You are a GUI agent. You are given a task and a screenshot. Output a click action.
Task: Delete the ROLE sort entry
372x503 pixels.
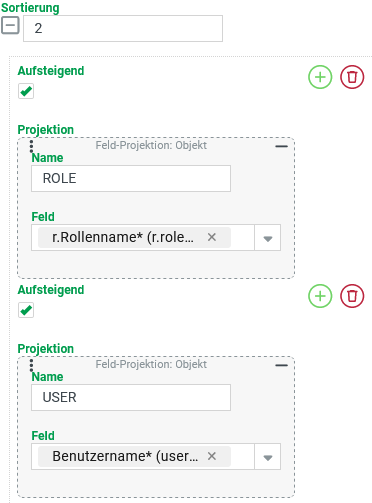[352, 77]
